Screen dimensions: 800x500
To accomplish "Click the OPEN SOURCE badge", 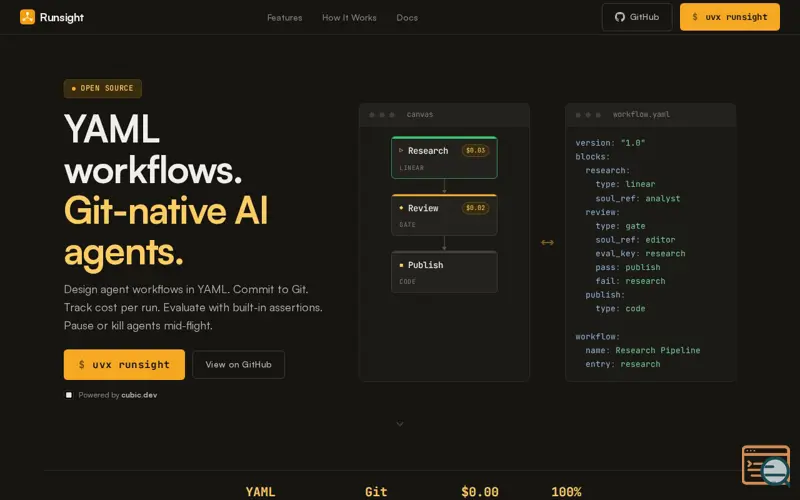I will [x=103, y=88].
